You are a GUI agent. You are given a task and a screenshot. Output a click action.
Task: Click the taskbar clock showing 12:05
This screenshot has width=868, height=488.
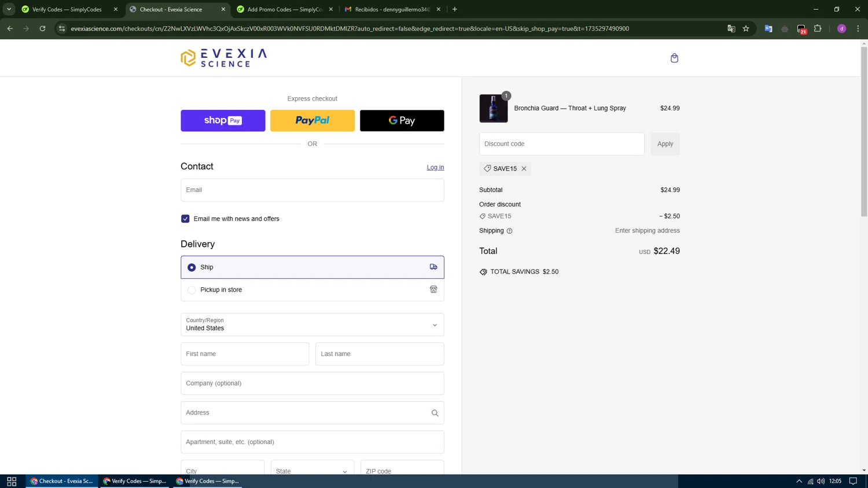point(835,481)
